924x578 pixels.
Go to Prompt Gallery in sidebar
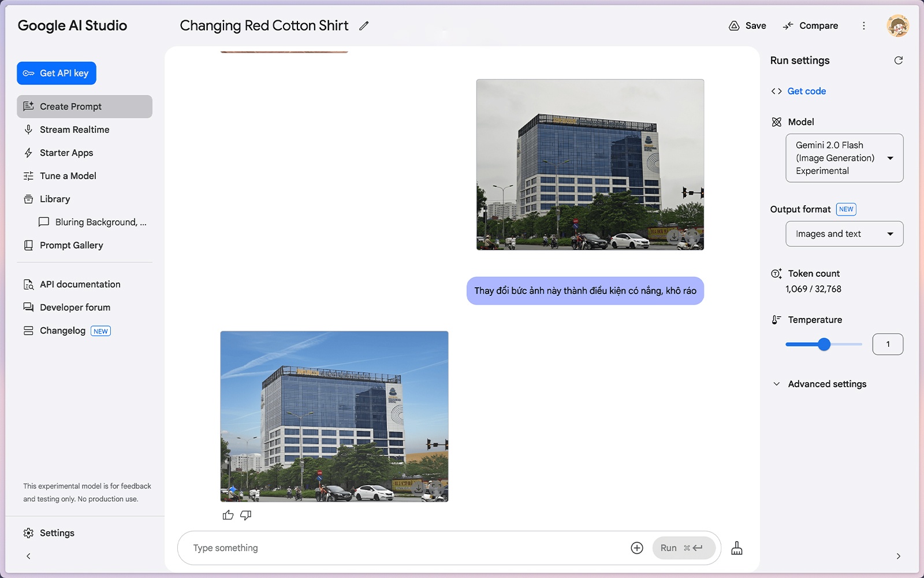point(71,245)
